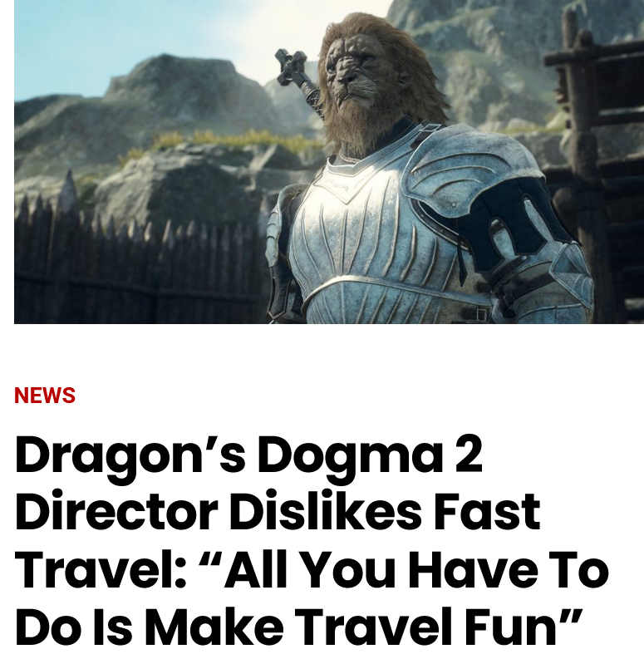Click the headline line "Do Is Make Travel Fun"

click(x=299, y=626)
